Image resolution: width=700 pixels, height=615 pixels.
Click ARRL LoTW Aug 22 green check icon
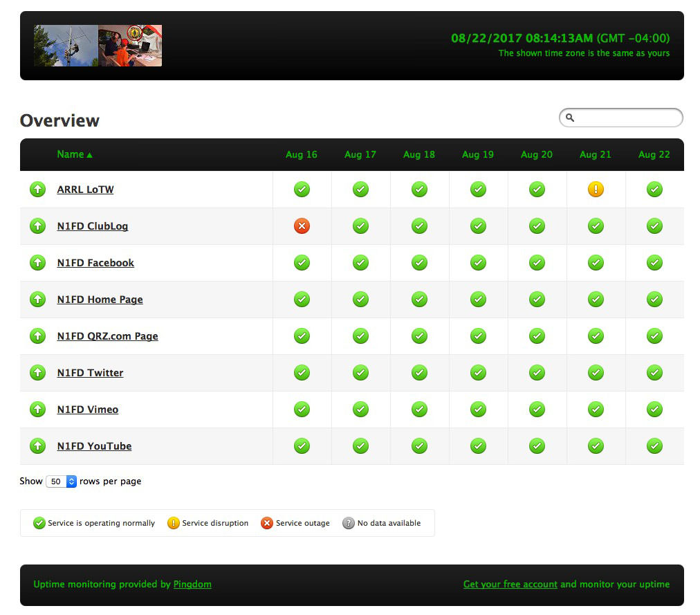coord(654,190)
